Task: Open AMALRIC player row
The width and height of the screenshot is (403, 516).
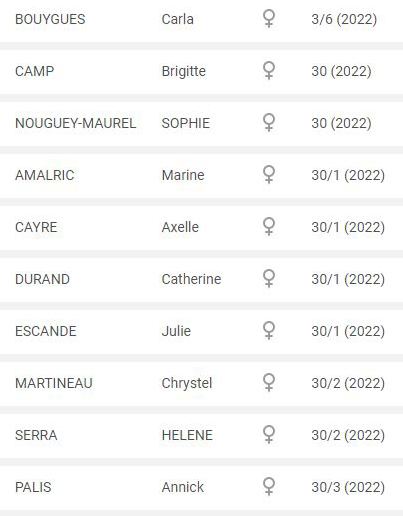Action: (x=201, y=175)
